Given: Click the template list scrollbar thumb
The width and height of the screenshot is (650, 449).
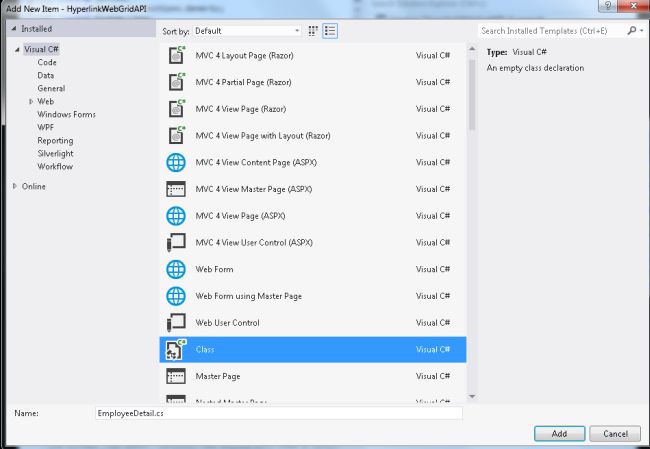Looking at the screenshot, I should click(472, 95).
